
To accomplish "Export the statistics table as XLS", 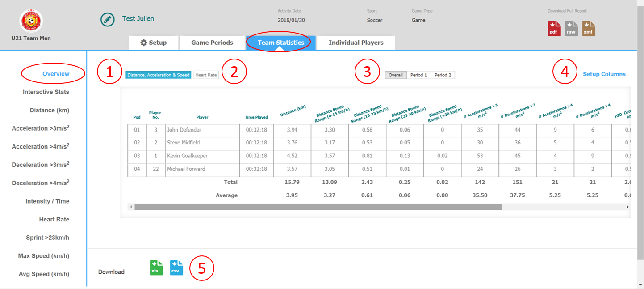I will tap(156, 267).
